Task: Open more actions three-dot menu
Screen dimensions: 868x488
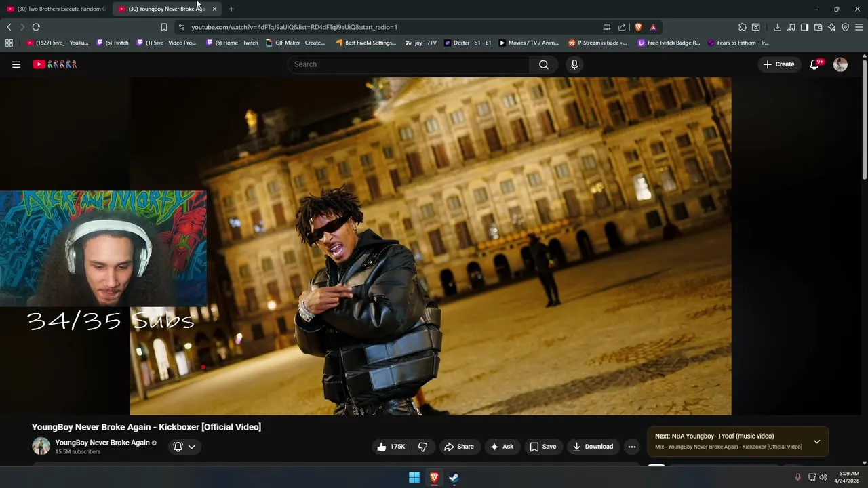Action: tap(632, 447)
